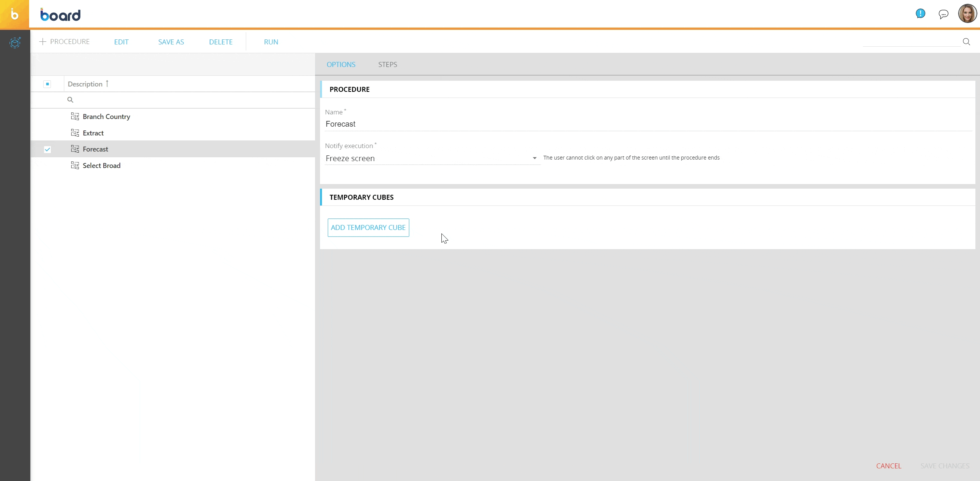
Task: Open the notifications alert icon
Action: coord(920,14)
